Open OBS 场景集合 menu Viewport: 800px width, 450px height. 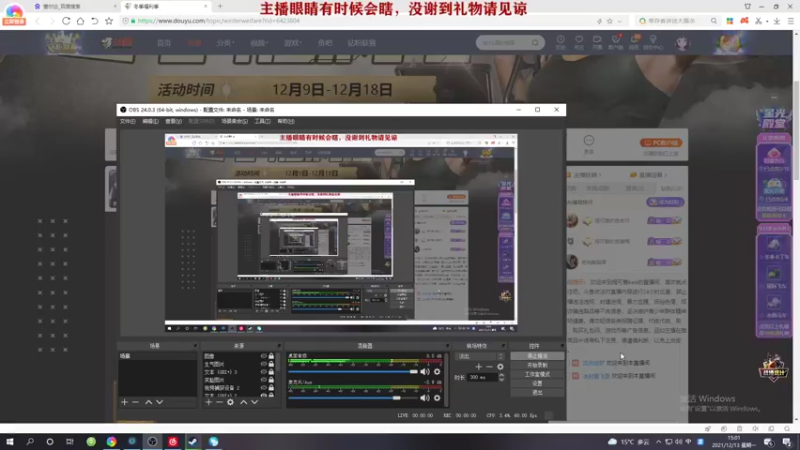pos(235,121)
